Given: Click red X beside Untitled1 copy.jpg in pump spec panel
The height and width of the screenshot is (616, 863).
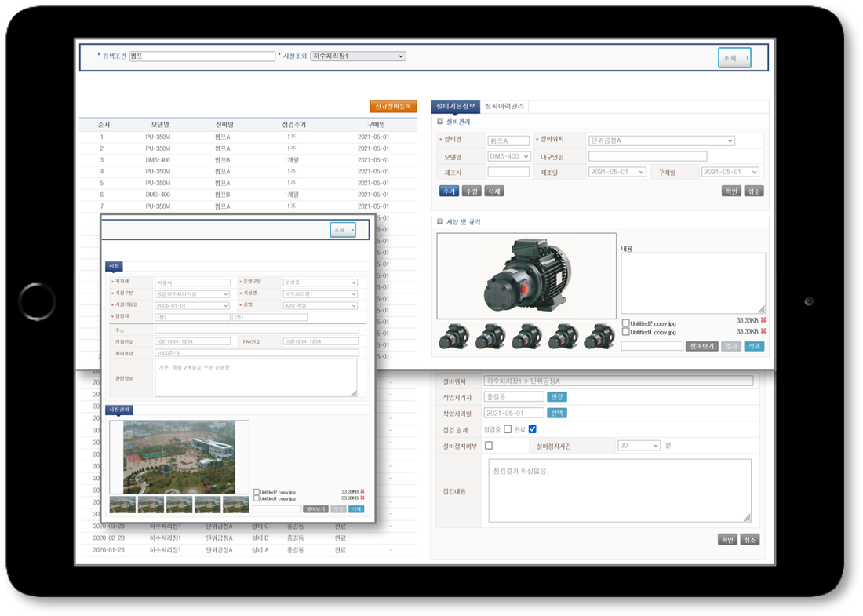Looking at the screenshot, I should pos(763,332).
